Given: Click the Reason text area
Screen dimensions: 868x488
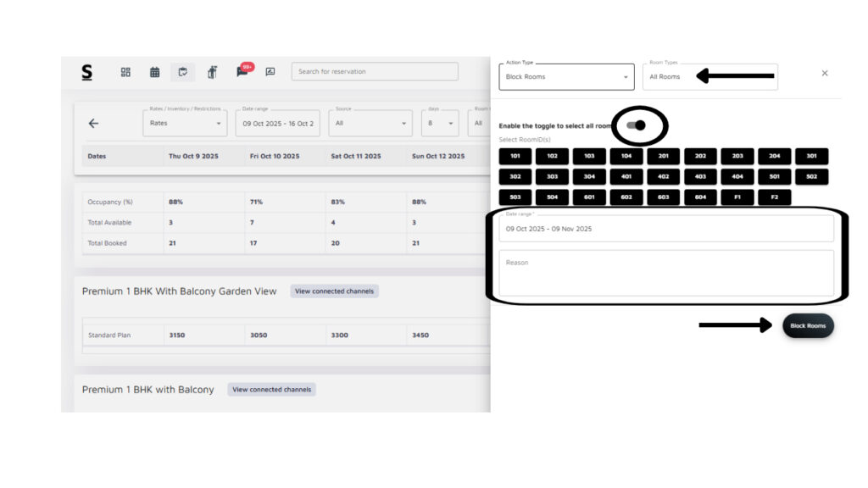Looking at the screenshot, I should tap(665, 273).
